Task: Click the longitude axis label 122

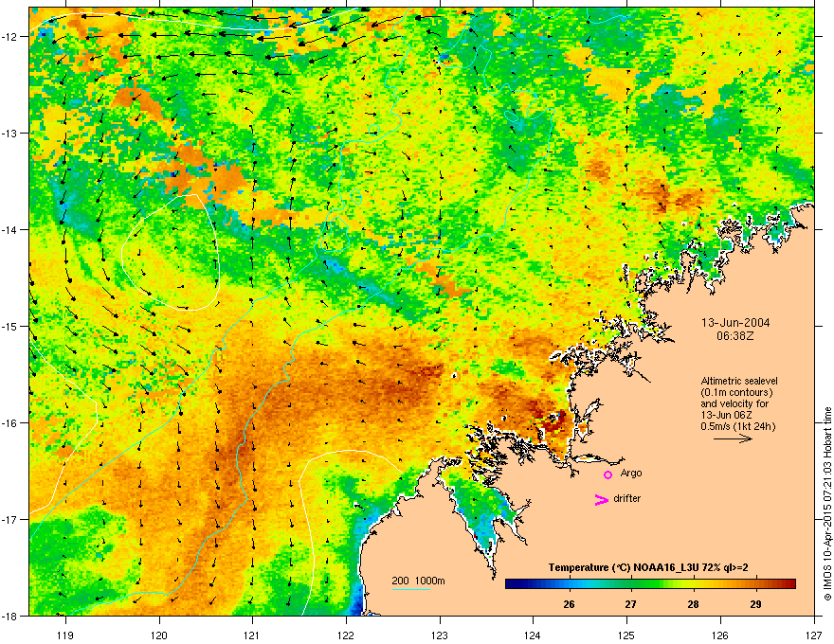Action: pyautogui.click(x=346, y=635)
